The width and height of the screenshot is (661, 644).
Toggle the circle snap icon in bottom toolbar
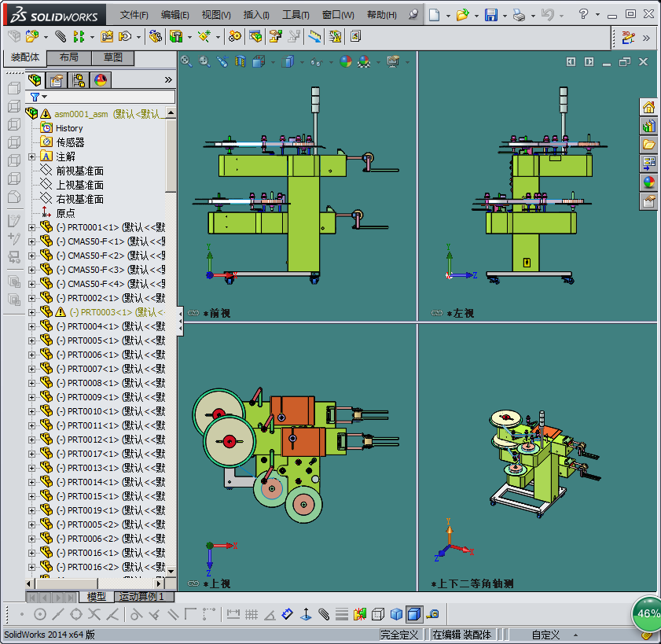[39, 614]
